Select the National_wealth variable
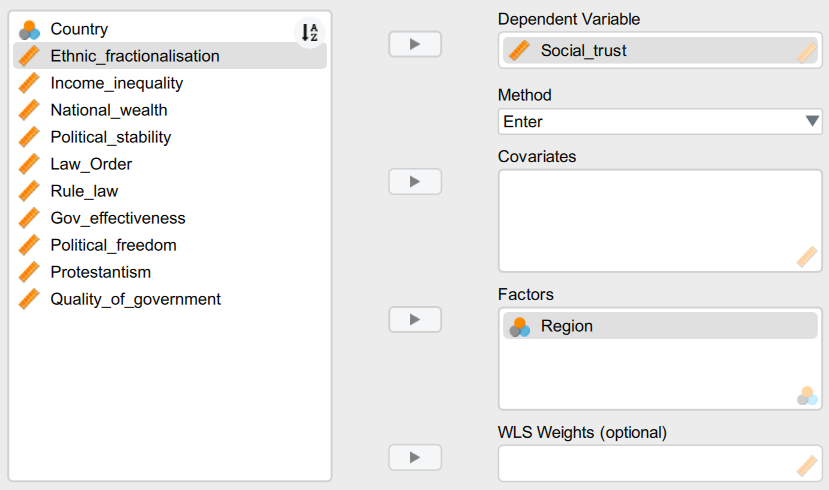 tap(109, 111)
